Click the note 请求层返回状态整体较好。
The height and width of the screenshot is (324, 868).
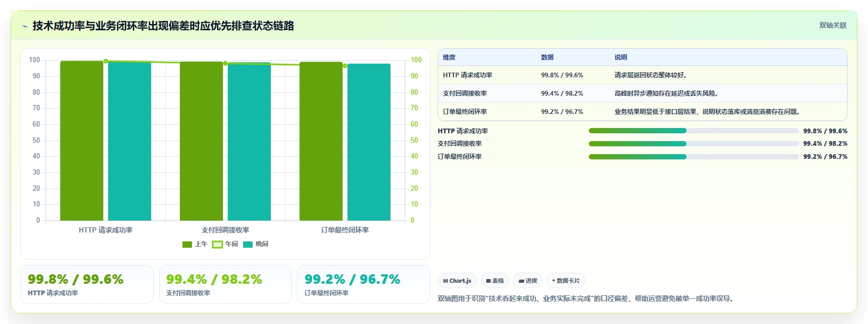651,75
